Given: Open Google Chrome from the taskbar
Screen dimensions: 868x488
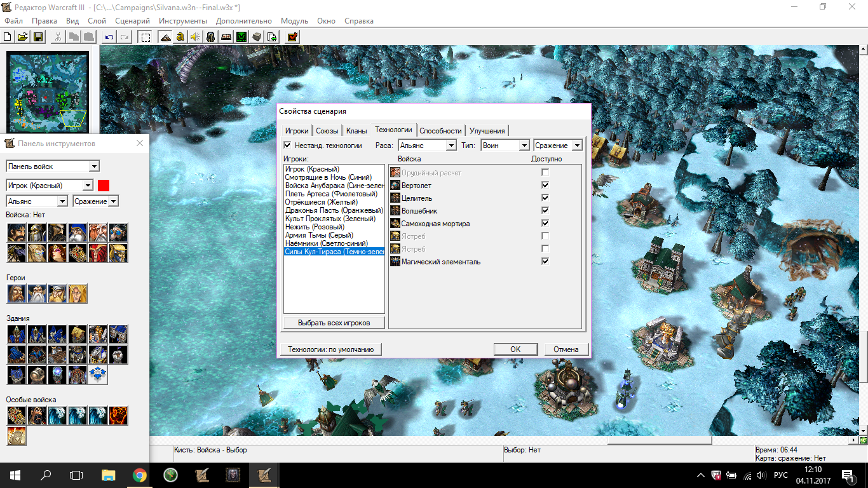Looking at the screenshot, I should coord(140,475).
